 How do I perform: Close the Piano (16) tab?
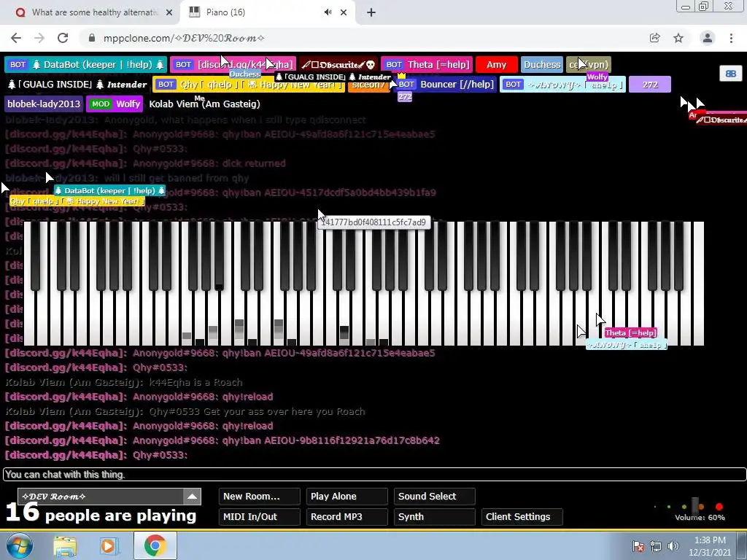coord(344,12)
